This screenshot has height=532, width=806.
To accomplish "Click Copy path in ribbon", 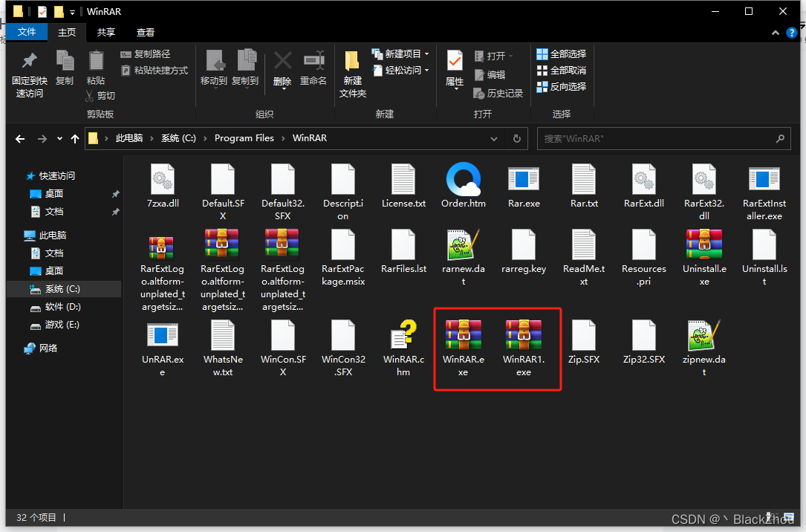I will pyautogui.click(x=146, y=54).
